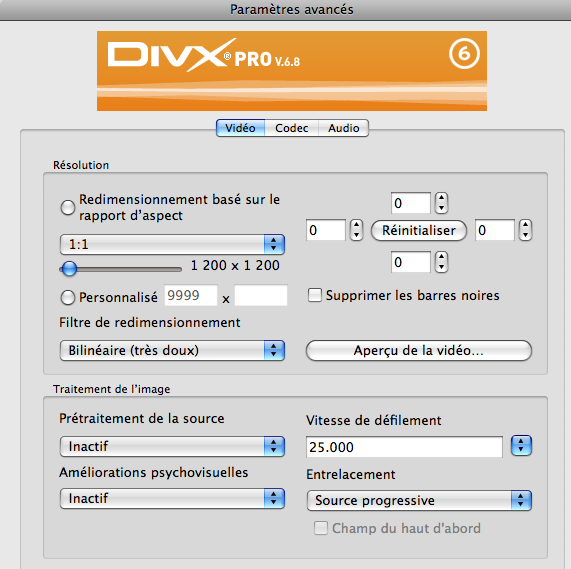Viewport: 571px width, 569px height.
Task: Click the Aperçu de la vidéo button
Action: 419,351
